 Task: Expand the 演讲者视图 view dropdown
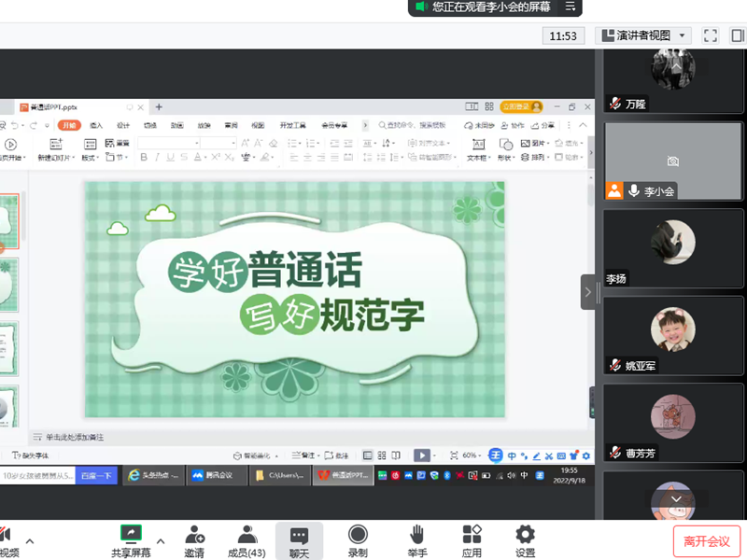[x=642, y=35]
